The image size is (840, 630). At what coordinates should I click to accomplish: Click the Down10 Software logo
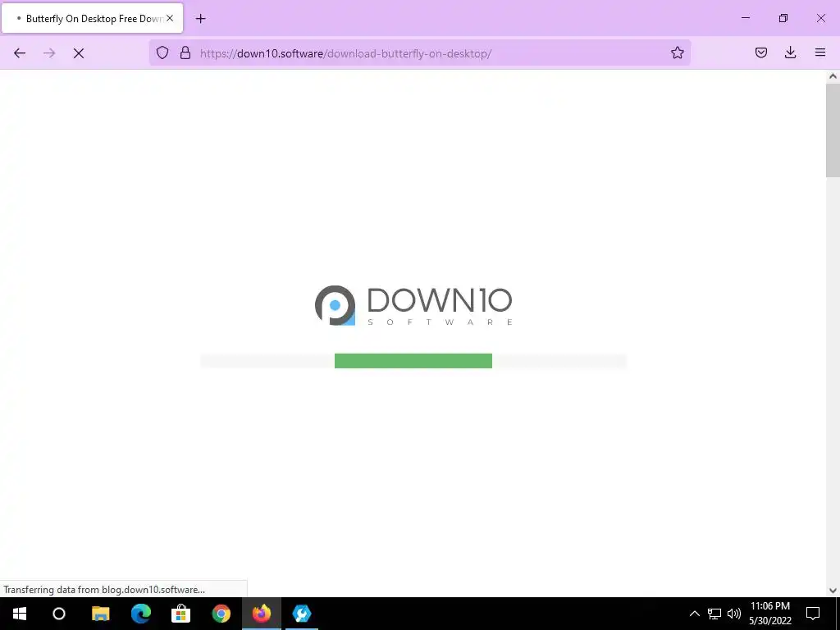413,305
